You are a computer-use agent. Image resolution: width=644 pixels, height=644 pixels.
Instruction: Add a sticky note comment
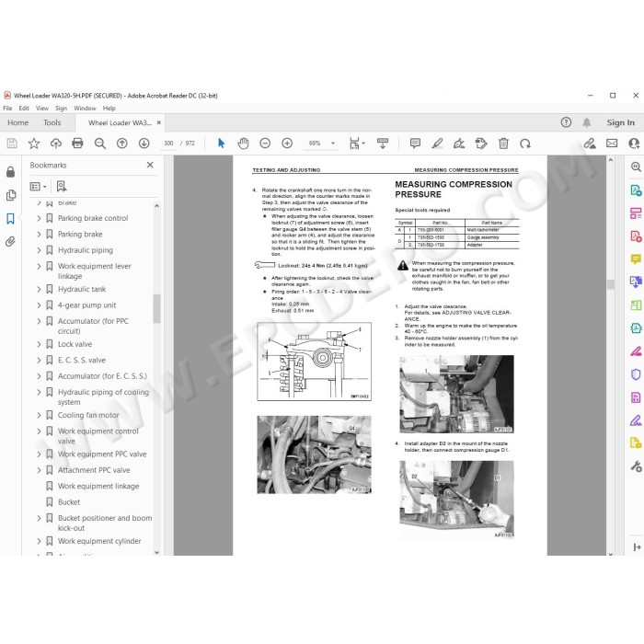tap(415, 144)
